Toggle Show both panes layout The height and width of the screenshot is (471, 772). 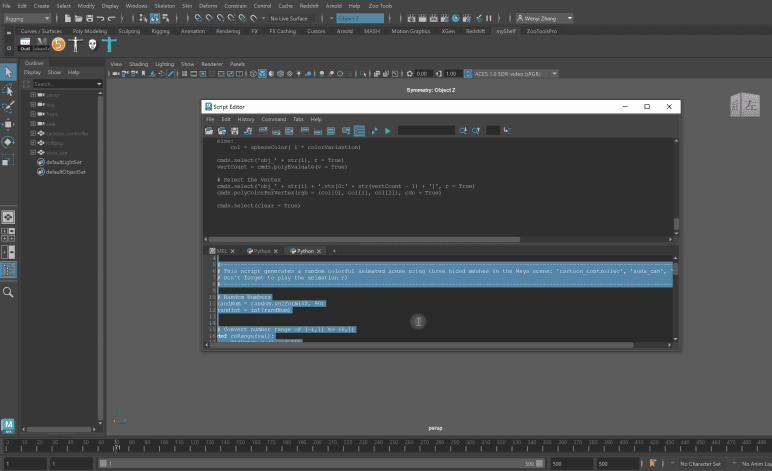point(331,130)
